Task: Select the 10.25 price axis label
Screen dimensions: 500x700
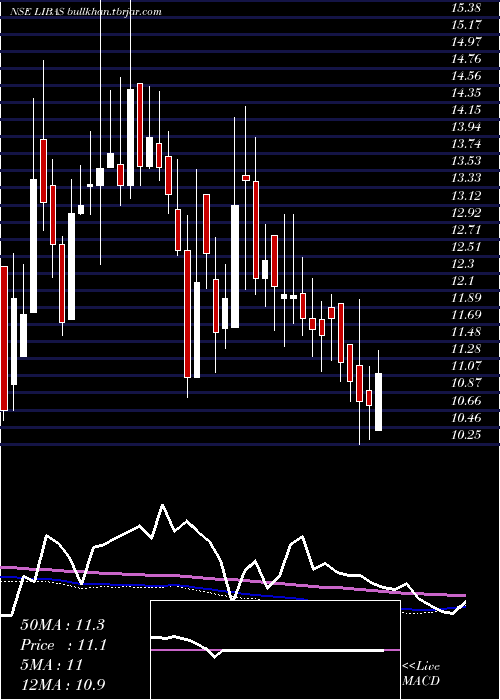Action: click(466, 434)
